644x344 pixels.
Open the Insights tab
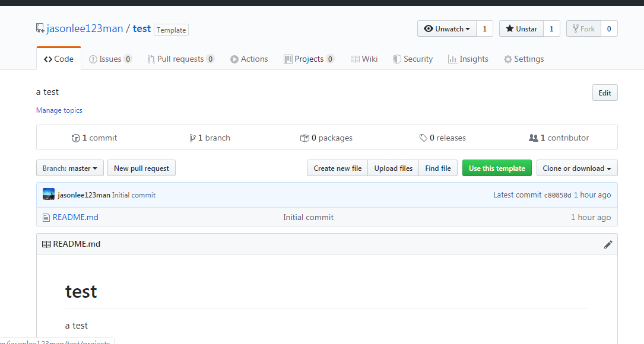pyautogui.click(x=468, y=59)
